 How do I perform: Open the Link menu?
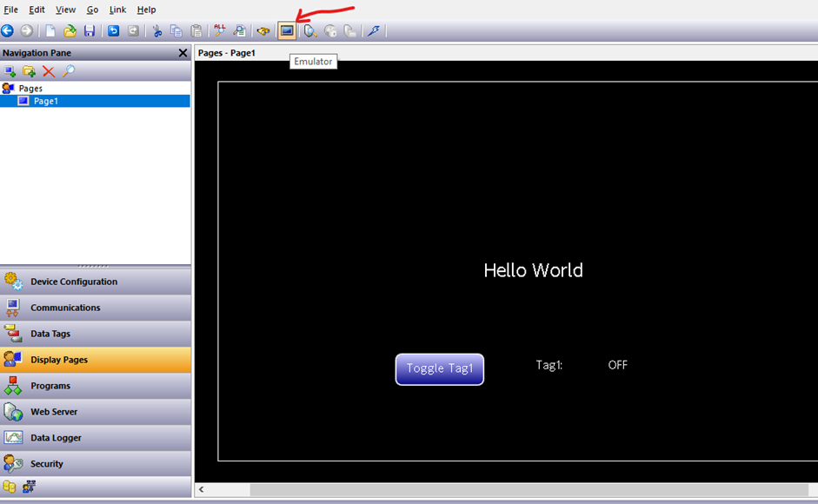117,10
